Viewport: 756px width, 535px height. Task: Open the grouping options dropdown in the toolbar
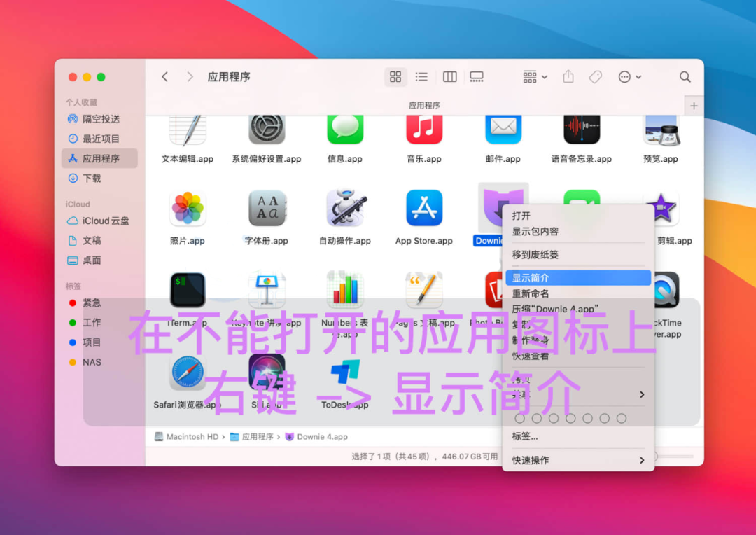point(534,76)
